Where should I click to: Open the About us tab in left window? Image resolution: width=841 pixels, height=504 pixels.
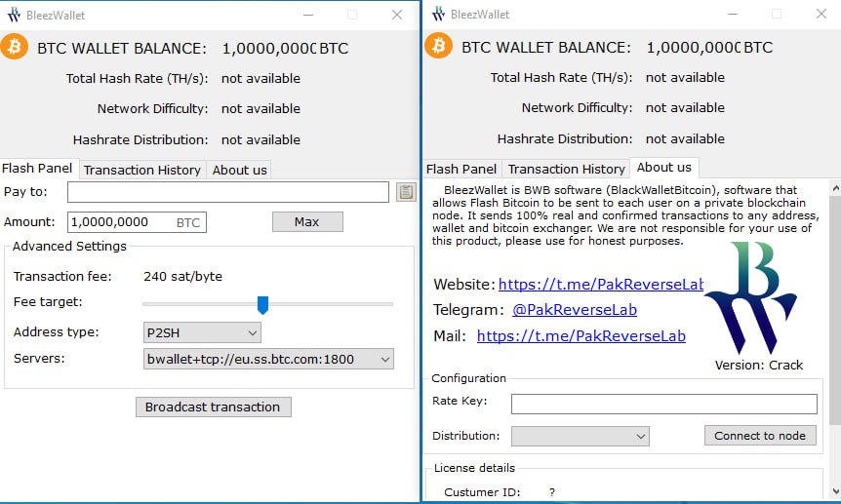click(239, 170)
